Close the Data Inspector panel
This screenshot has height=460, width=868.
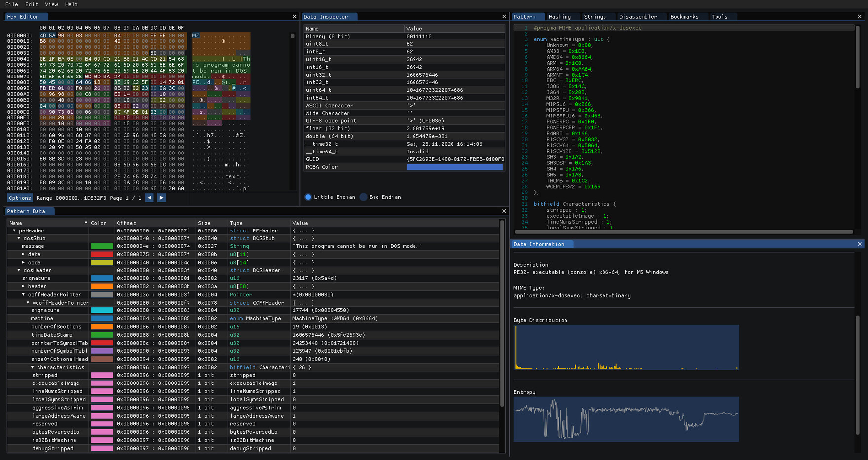coord(504,17)
